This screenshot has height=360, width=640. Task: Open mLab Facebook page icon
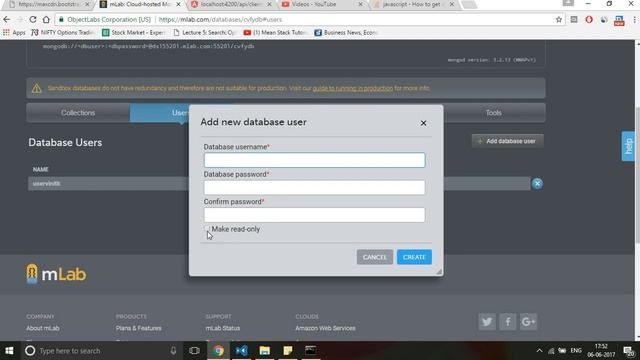507,322
